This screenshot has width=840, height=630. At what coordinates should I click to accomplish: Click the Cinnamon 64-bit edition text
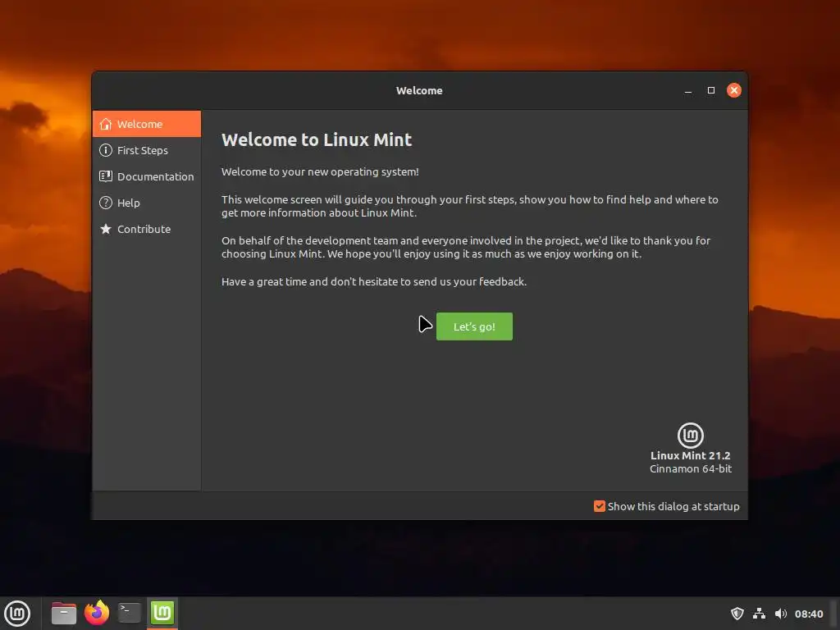tap(691, 468)
